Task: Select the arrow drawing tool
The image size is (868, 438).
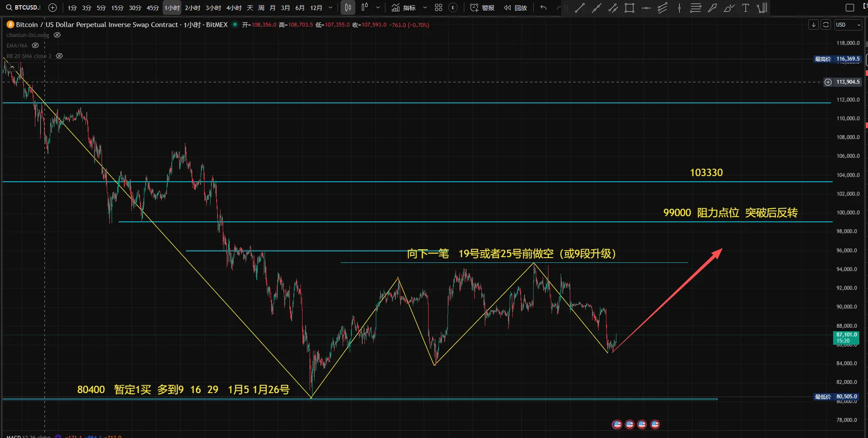Action: 712,8
